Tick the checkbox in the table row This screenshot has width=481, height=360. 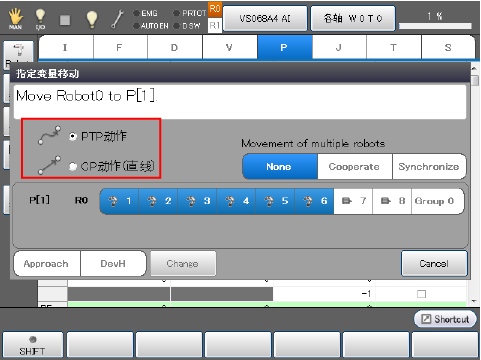coord(421,294)
